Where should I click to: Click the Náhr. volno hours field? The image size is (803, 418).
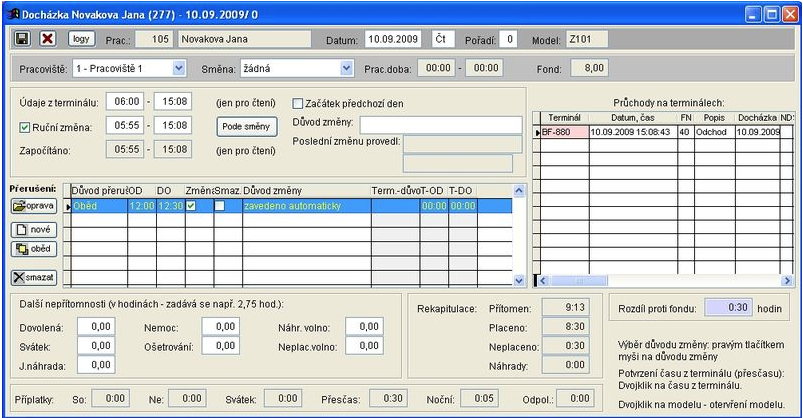(x=365, y=326)
